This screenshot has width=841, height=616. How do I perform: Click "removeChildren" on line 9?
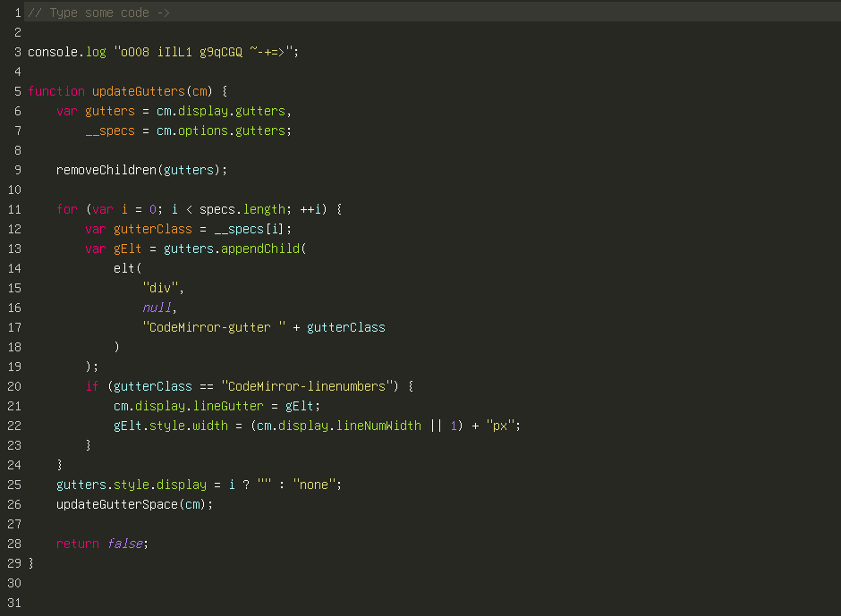[x=106, y=170]
